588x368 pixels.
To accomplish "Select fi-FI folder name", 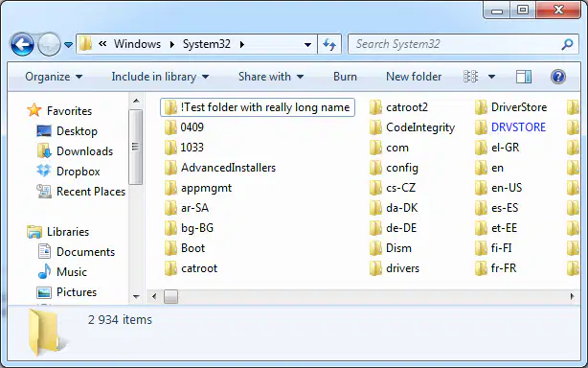I will 502,248.
